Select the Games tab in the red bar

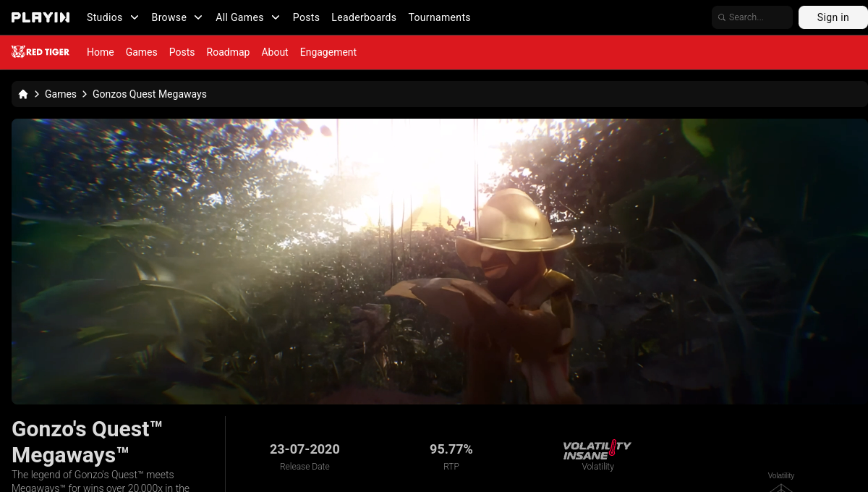[142, 52]
